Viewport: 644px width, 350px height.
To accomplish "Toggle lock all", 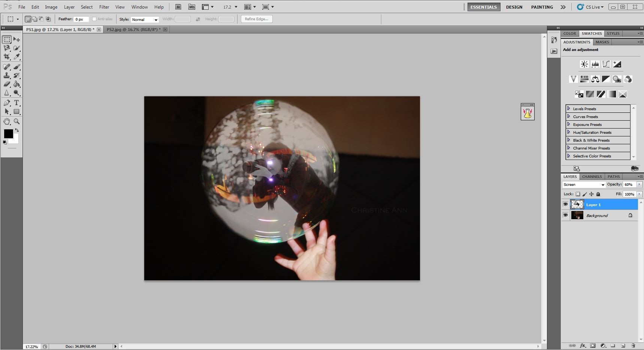I will pos(598,194).
